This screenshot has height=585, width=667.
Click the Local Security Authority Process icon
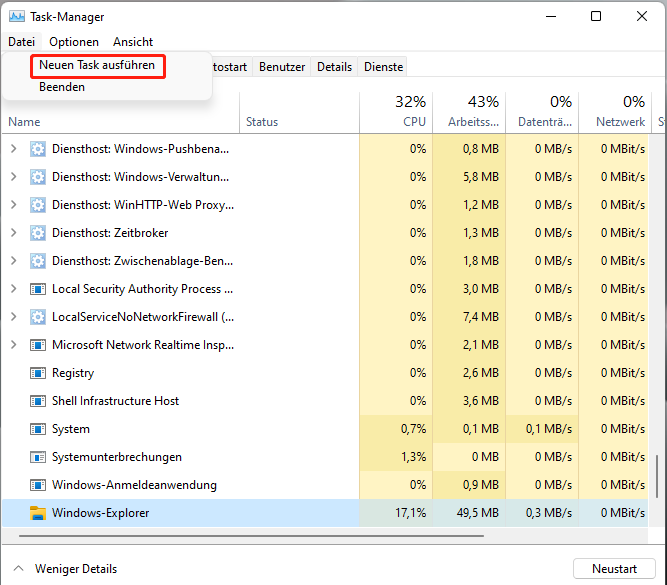[x=38, y=289]
